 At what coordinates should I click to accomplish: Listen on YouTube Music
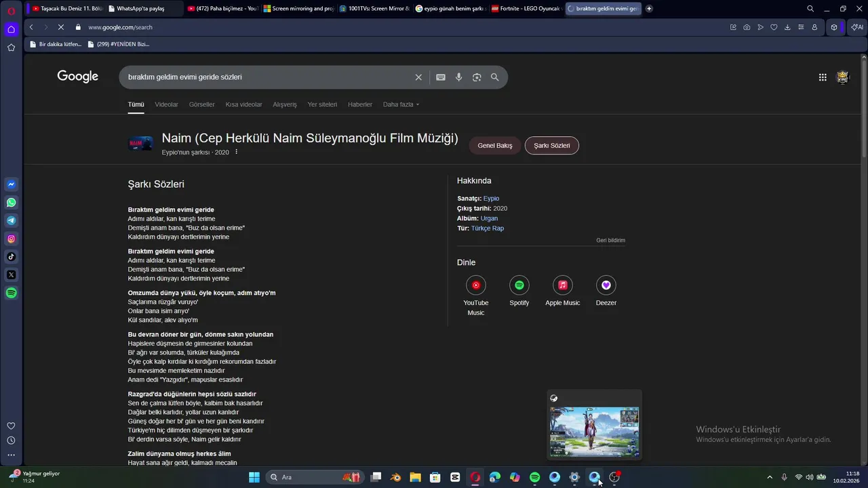pos(476,296)
